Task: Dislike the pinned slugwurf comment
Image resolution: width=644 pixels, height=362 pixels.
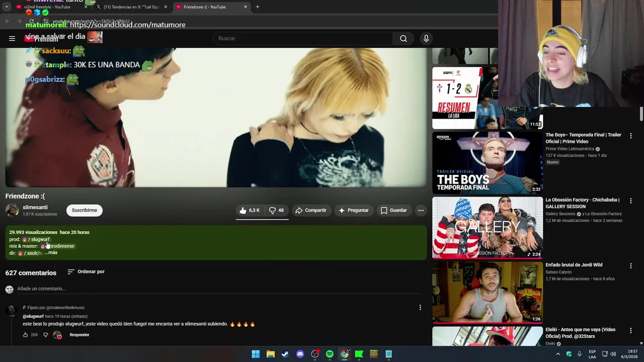Action: [45, 335]
